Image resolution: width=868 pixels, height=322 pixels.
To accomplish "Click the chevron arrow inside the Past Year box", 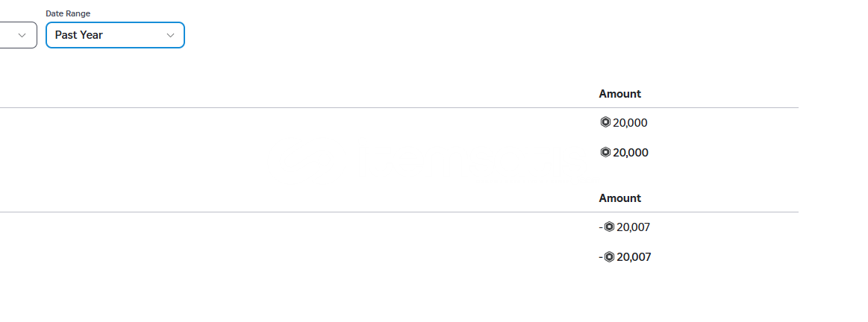I will 170,36.
